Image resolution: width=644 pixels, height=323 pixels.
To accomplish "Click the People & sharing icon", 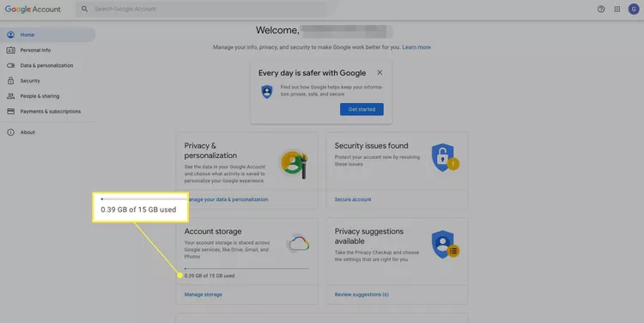I will pyautogui.click(x=10, y=96).
